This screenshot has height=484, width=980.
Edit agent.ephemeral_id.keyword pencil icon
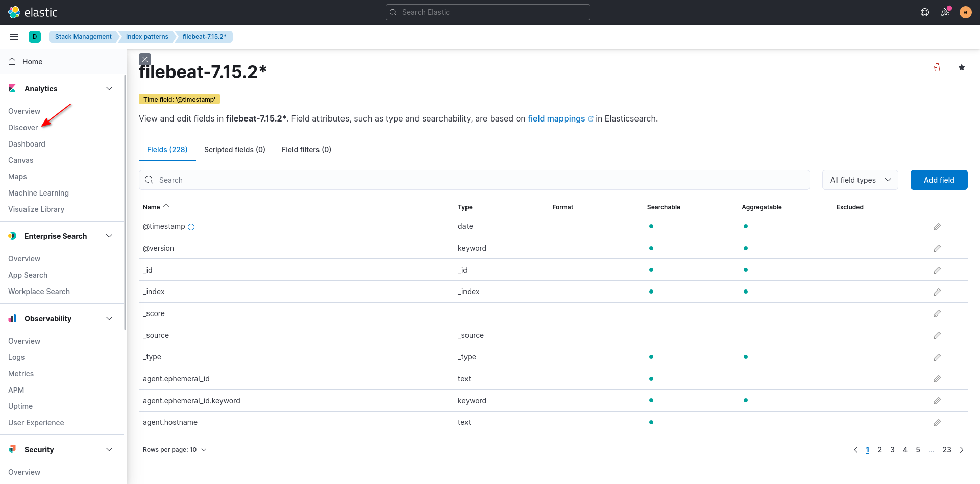(x=937, y=401)
